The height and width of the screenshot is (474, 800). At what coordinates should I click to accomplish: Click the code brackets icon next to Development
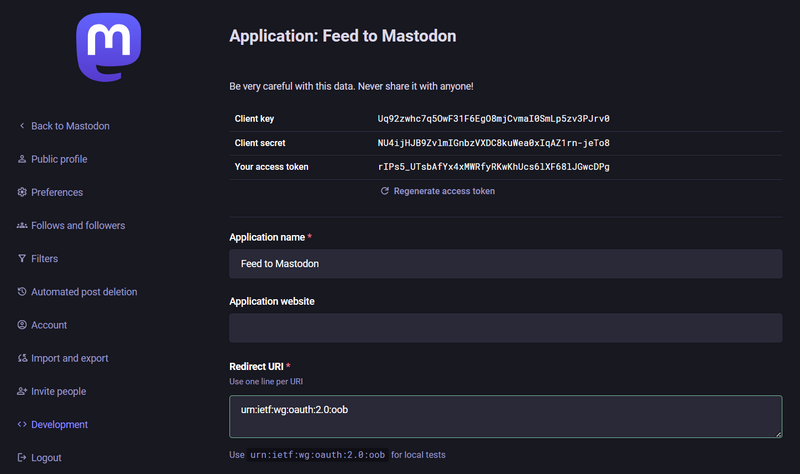[22, 424]
